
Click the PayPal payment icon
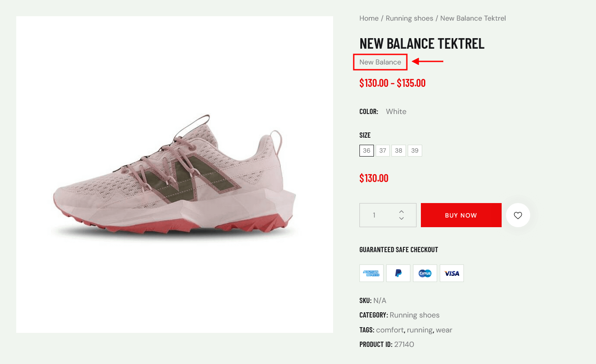(398, 273)
